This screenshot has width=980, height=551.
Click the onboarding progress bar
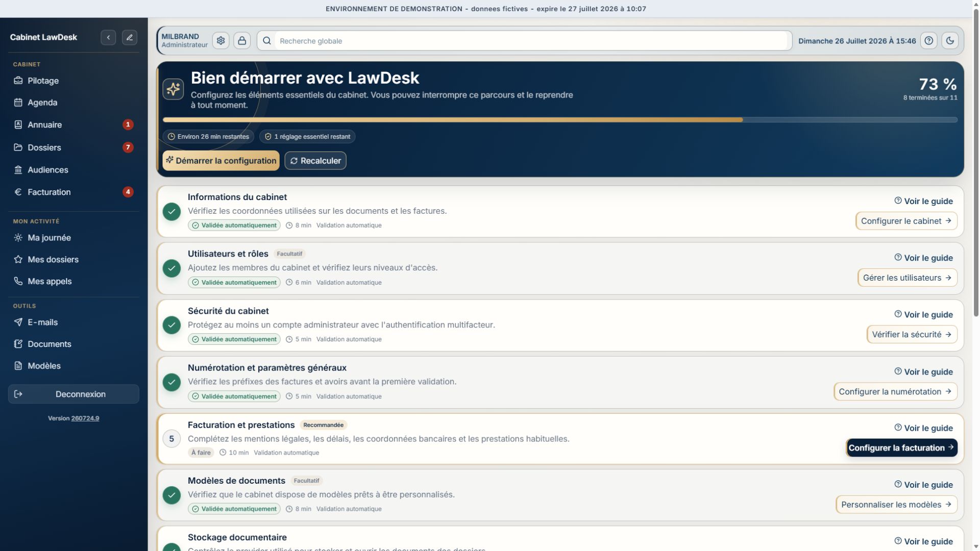pos(560,120)
